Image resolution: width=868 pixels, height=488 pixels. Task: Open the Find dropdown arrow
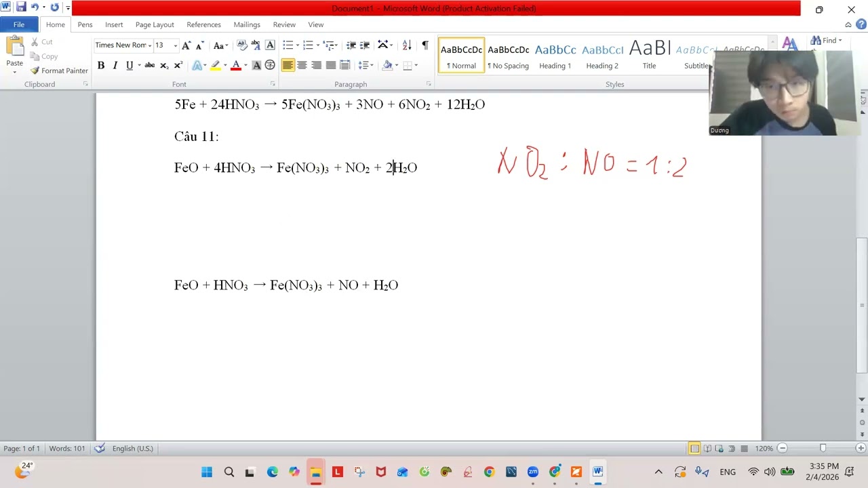pos(840,41)
